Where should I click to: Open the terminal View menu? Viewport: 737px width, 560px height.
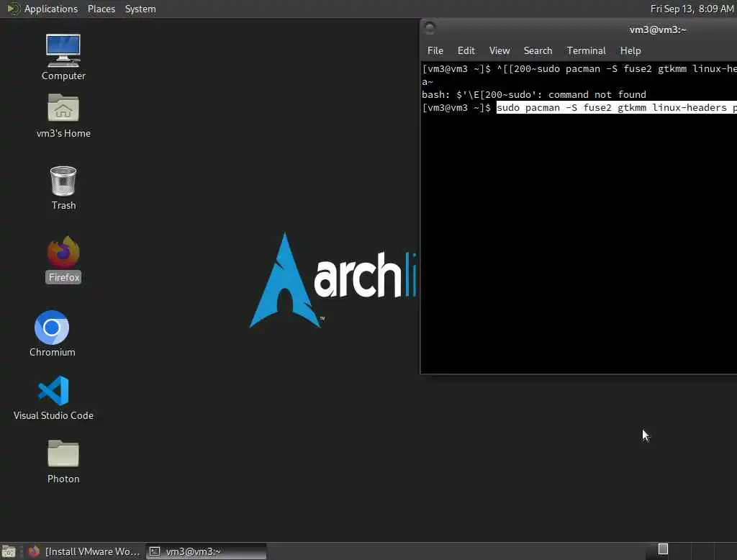click(499, 50)
